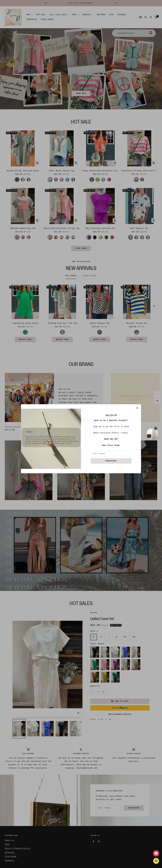Choose size XL option
162x868 pixels.
click(x=117, y=637)
